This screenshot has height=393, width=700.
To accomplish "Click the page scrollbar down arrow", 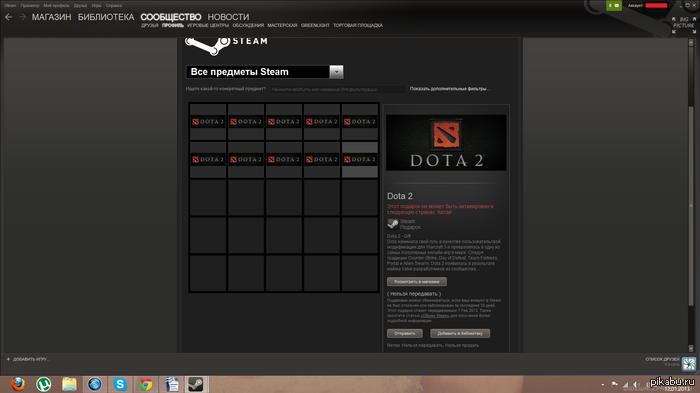I will (691, 348).
